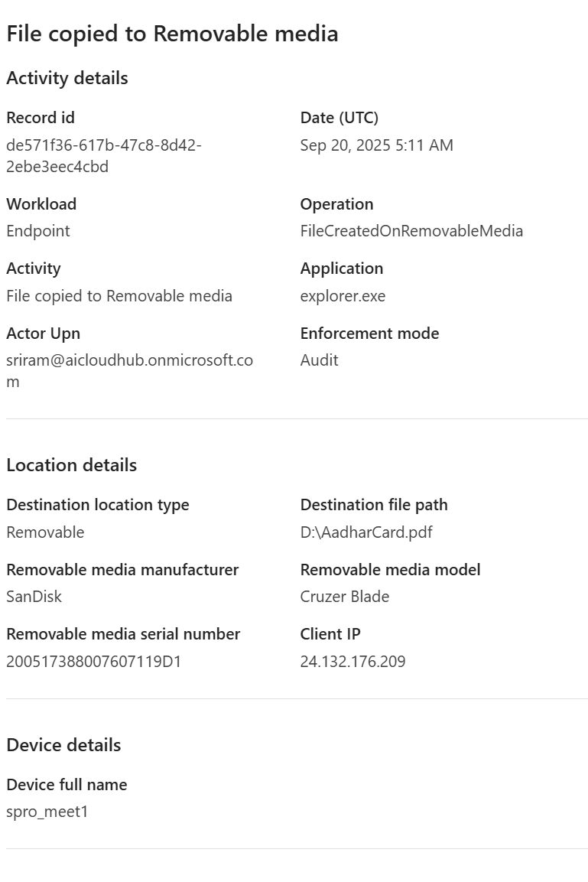Click the Workload value Endpoint
The image size is (588, 882).
38,231
